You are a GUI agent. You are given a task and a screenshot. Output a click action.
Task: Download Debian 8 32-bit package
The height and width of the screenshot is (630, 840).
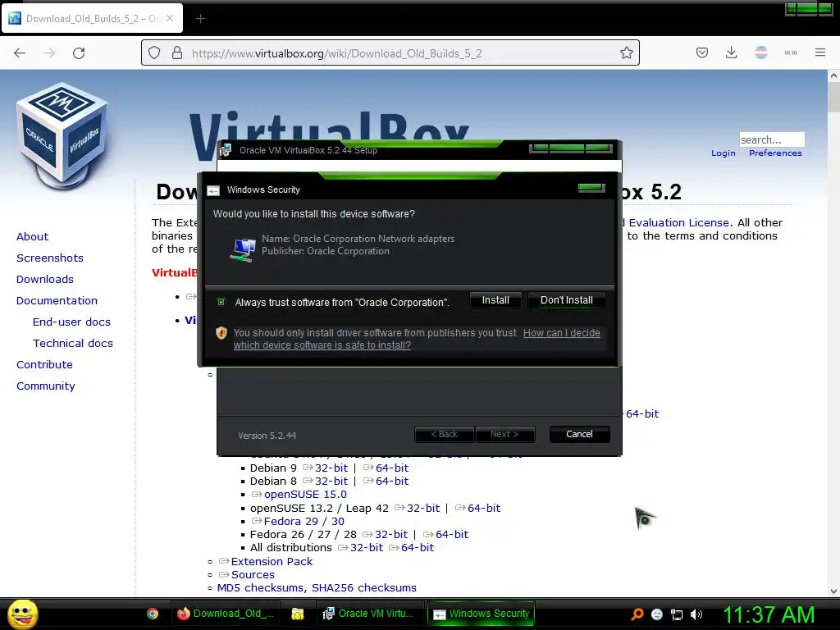tap(331, 482)
